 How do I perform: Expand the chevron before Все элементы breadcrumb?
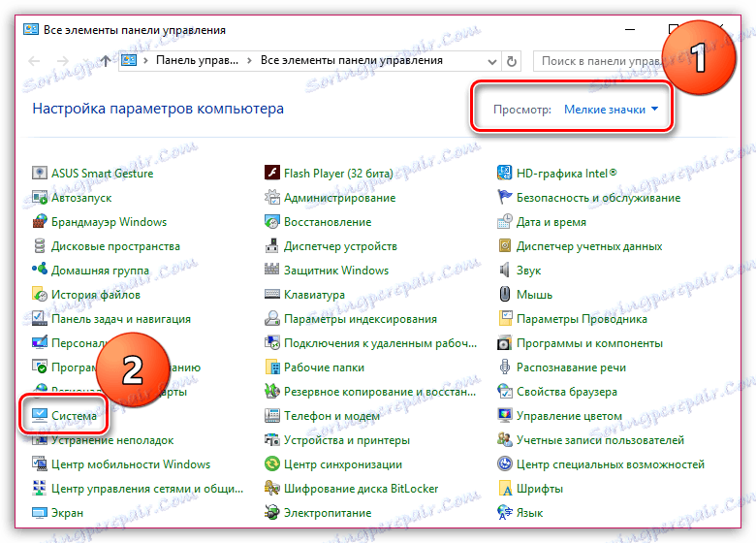[249, 61]
